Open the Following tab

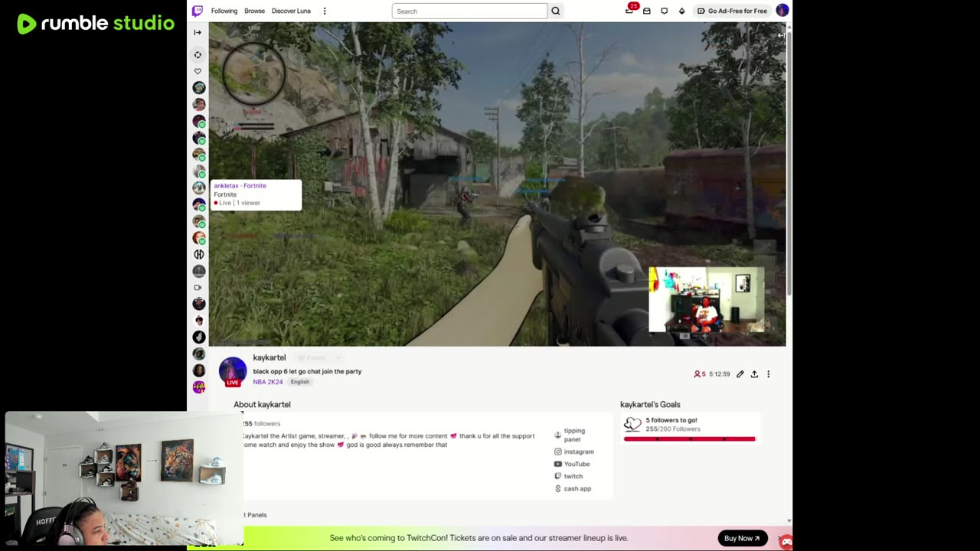(224, 11)
